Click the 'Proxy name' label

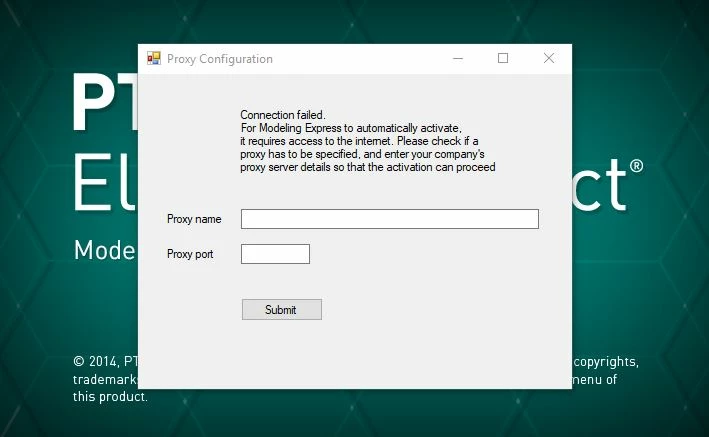tap(194, 219)
